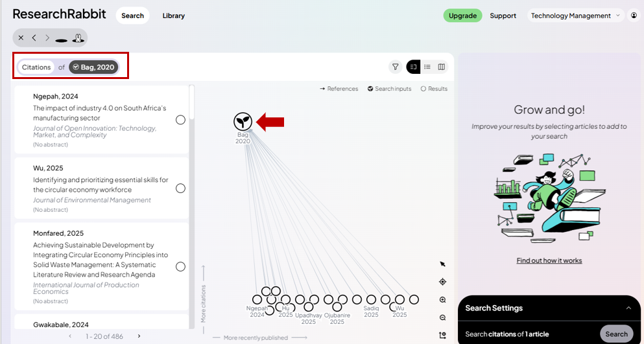Open the Library tab
Image resolution: width=644 pixels, height=344 pixels.
[x=173, y=16]
